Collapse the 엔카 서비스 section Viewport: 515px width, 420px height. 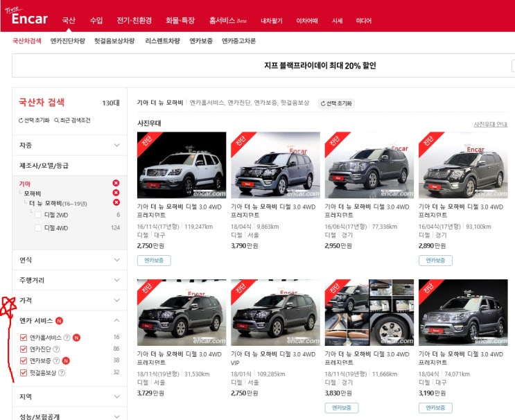(x=116, y=320)
